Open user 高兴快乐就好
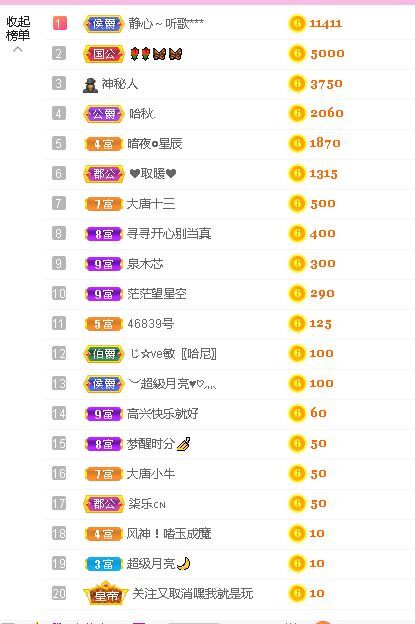The height and width of the screenshot is (624, 415). [x=162, y=414]
